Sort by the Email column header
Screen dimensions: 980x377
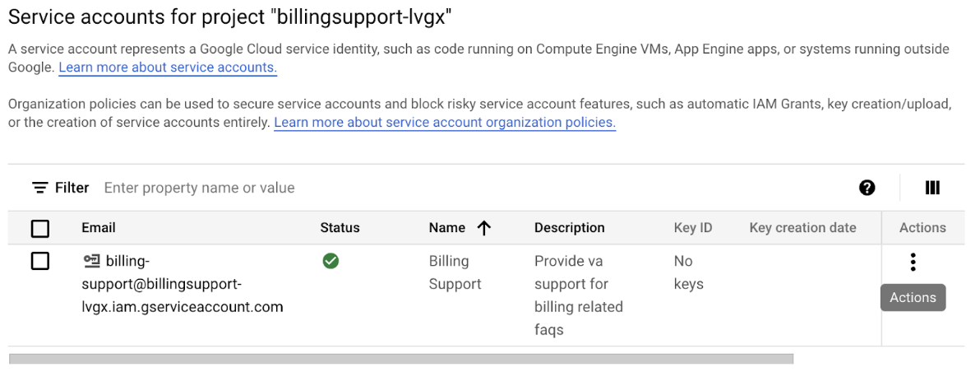98,228
